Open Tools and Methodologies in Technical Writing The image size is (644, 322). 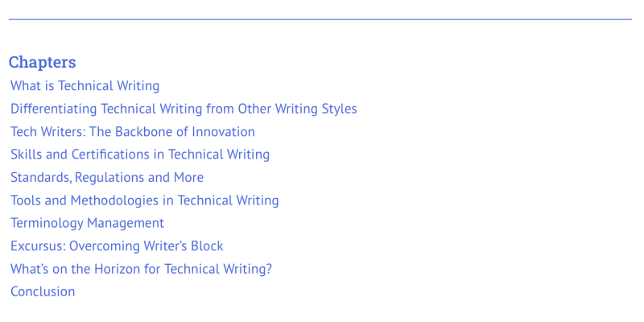click(x=145, y=200)
